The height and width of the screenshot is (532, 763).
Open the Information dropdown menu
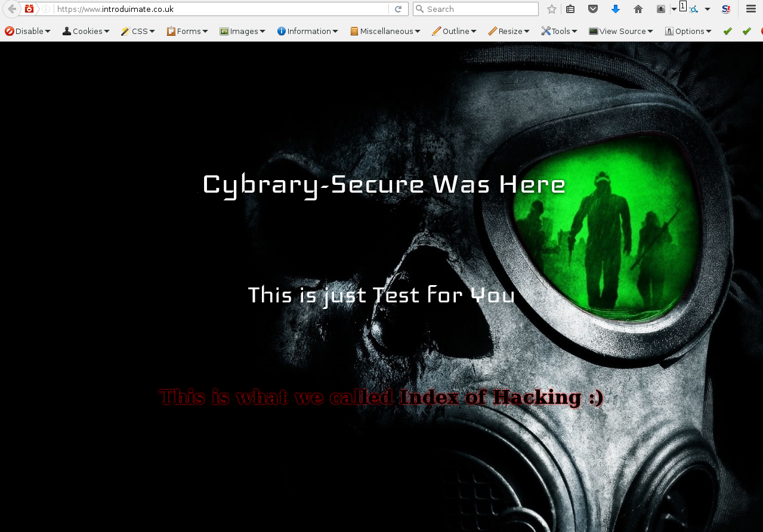pyautogui.click(x=307, y=31)
